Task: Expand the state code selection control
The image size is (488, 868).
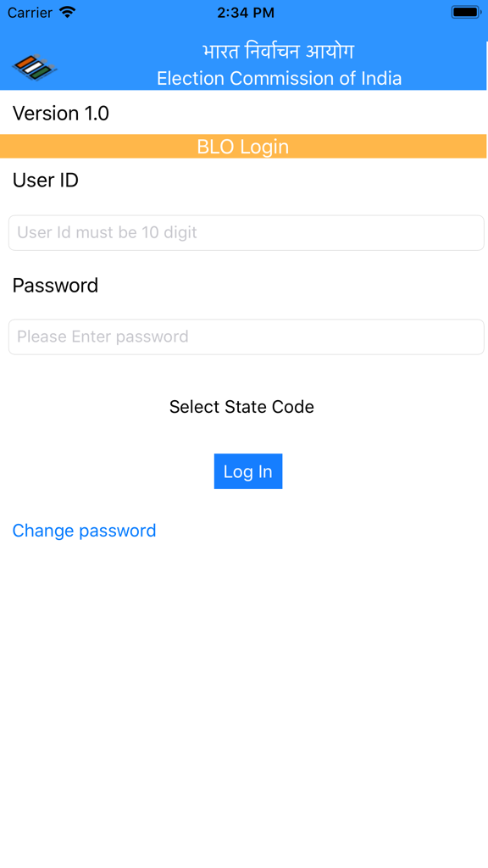Action: [x=241, y=407]
